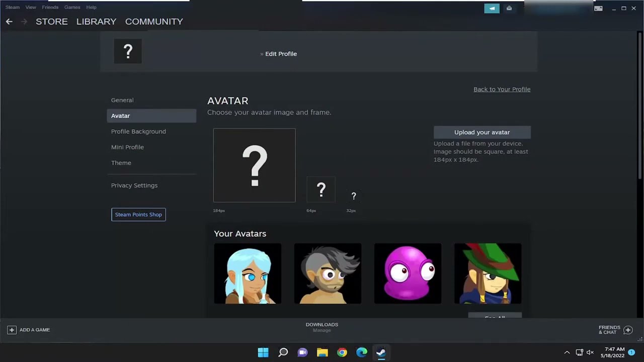The height and width of the screenshot is (362, 644).
Task: Click the medium avatar preview
Action: click(321, 190)
